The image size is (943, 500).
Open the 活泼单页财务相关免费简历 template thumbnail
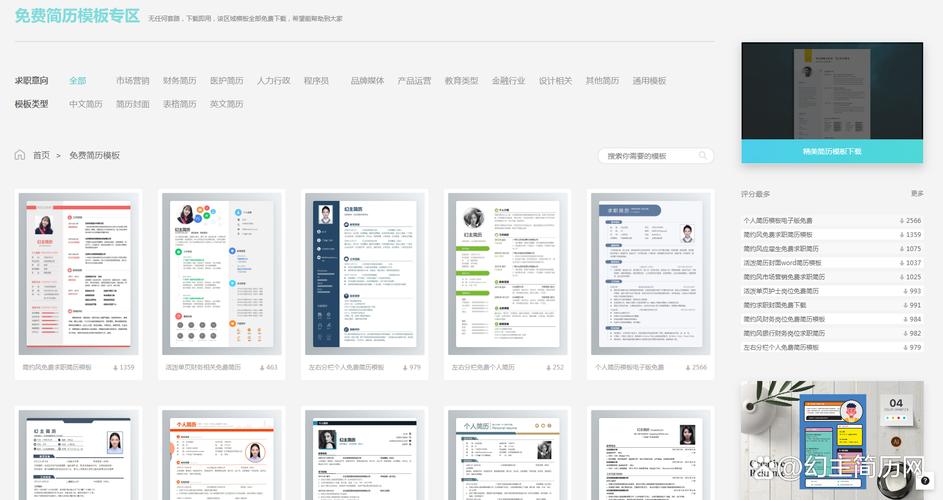click(x=221, y=274)
